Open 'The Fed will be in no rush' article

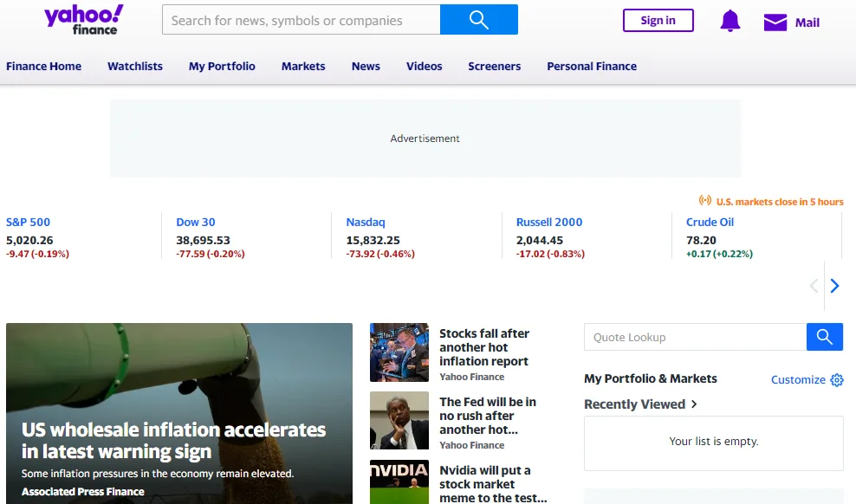pyautogui.click(x=488, y=416)
